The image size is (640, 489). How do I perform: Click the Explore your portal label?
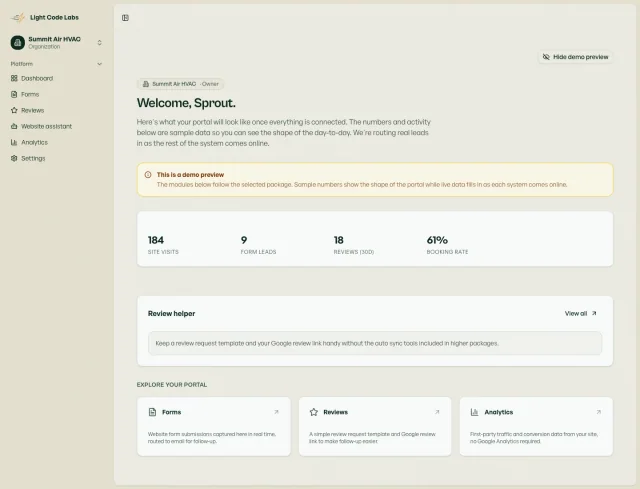(x=172, y=385)
